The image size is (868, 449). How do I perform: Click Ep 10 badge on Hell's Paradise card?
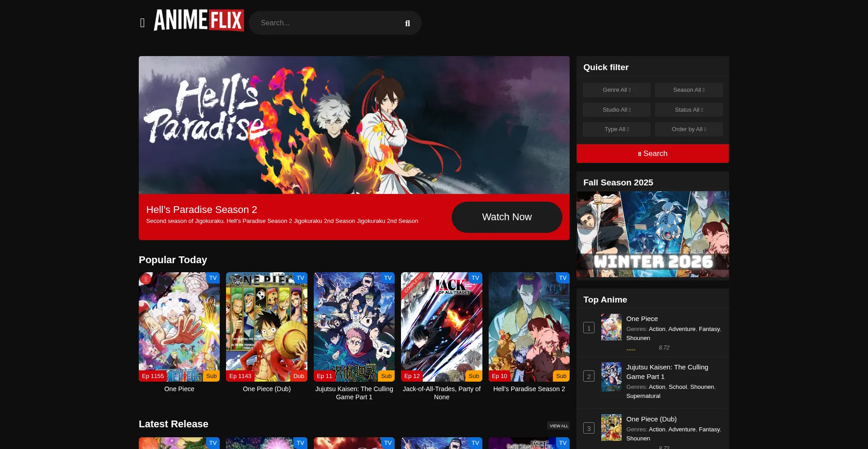(x=500, y=376)
